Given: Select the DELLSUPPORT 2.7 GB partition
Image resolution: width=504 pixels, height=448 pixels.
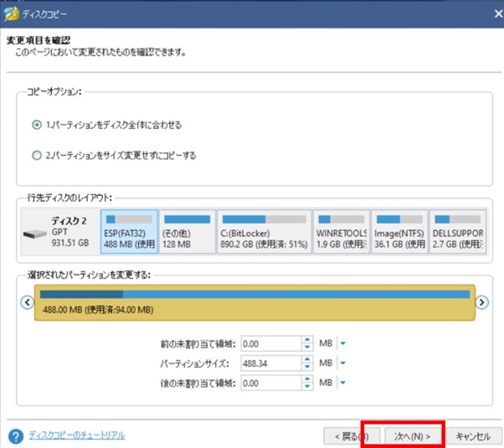Looking at the screenshot, I should coord(458,232).
